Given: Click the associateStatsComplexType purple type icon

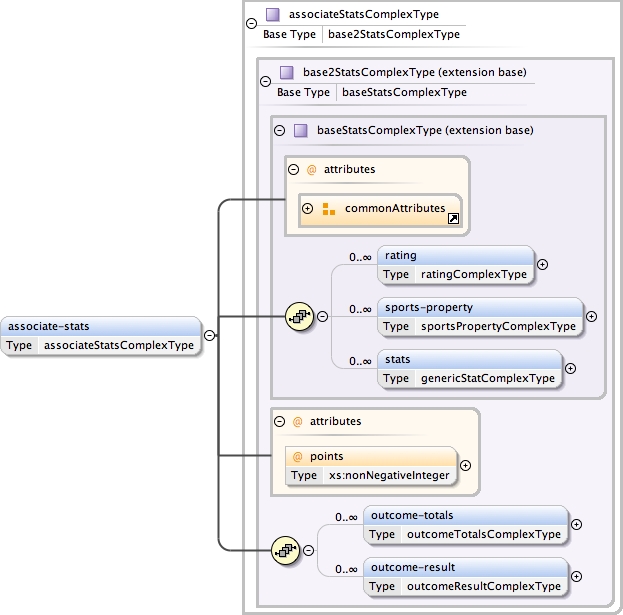Looking at the screenshot, I should pyautogui.click(x=272, y=15).
